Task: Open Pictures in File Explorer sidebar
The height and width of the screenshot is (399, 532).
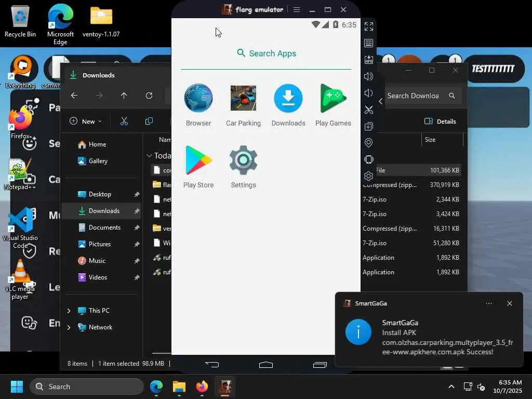Action: pos(101,244)
